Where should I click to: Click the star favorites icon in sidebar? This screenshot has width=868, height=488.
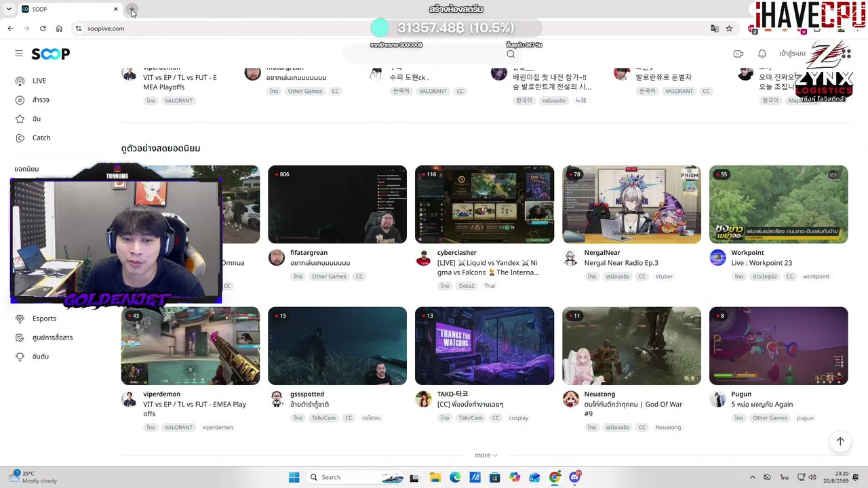20,119
